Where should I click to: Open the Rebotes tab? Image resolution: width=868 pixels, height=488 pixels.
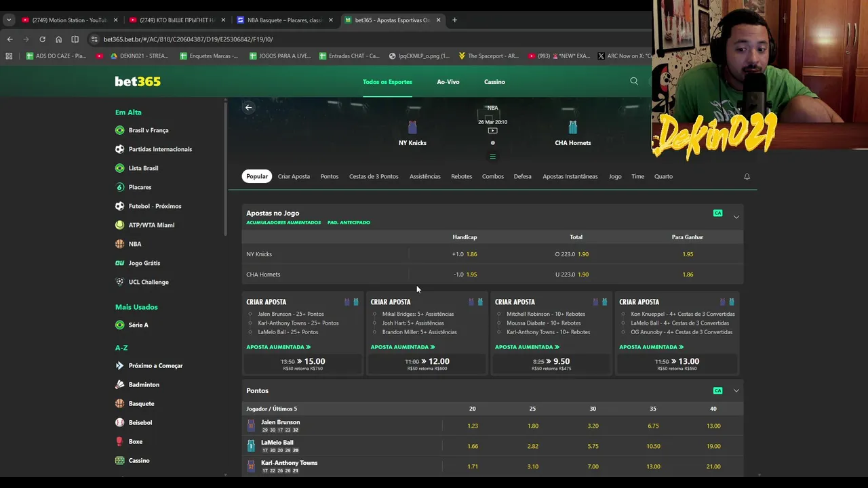coord(461,176)
